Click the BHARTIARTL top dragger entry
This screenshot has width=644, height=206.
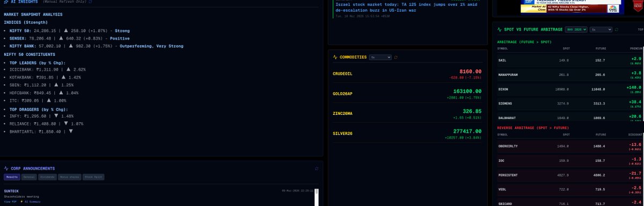click(41, 131)
